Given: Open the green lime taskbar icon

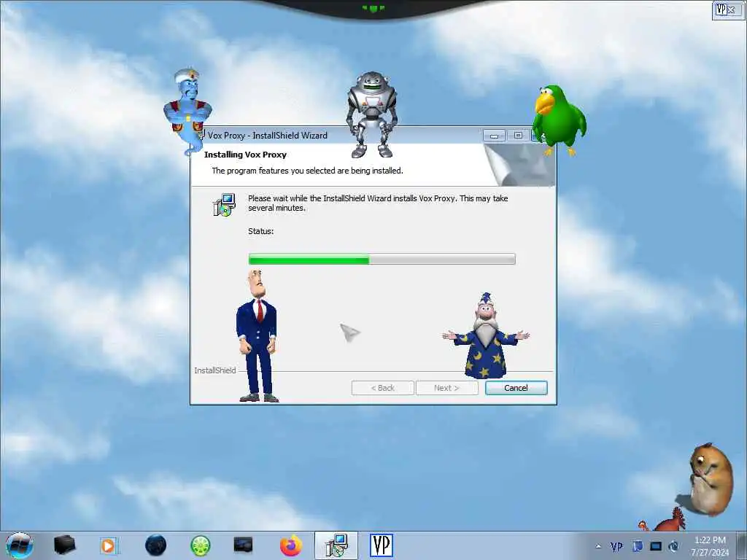Looking at the screenshot, I should [200, 545].
